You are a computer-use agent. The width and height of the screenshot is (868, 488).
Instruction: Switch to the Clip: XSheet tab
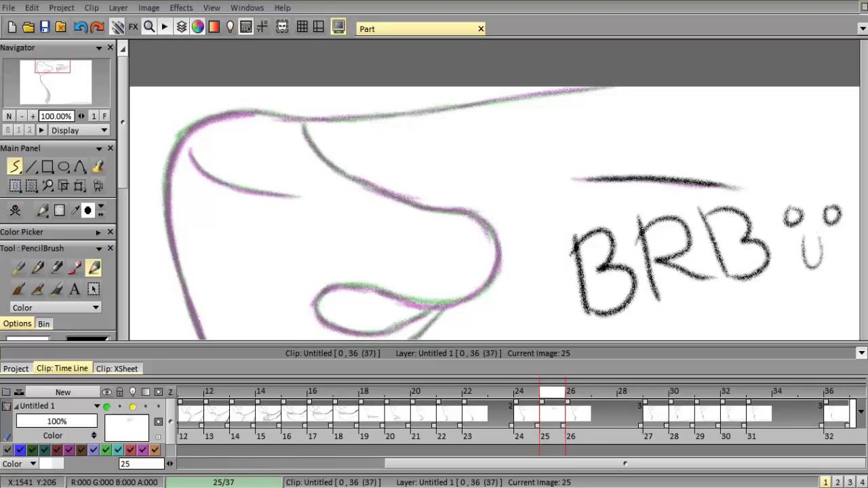(117, 369)
